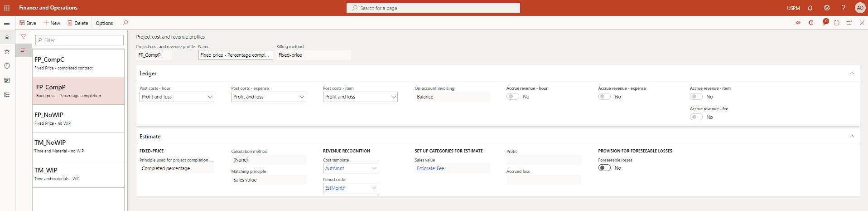Click the Accrued loss field
This screenshot has width=868, height=211.
point(544,180)
